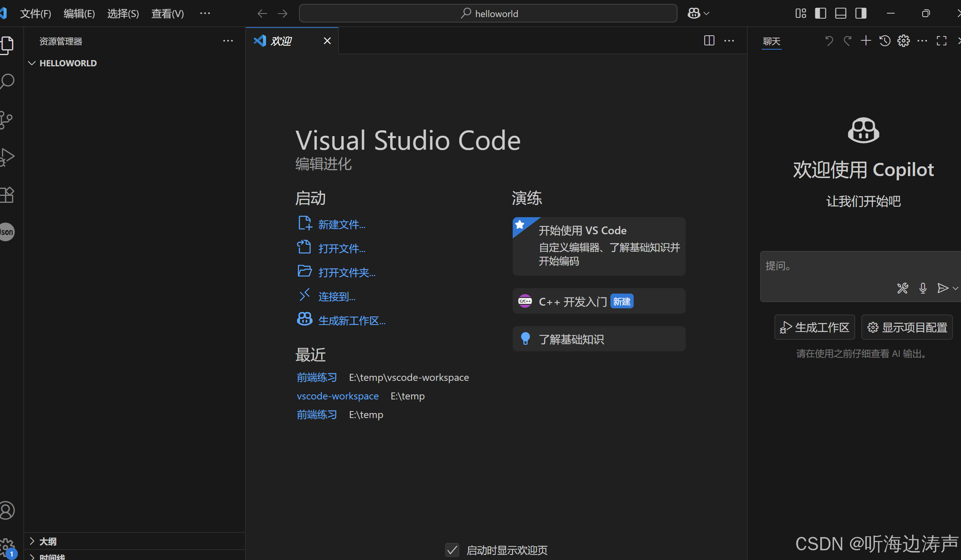Open the 选择(S) menu
Viewport: 961px width, 560px height.
(123, 14)
